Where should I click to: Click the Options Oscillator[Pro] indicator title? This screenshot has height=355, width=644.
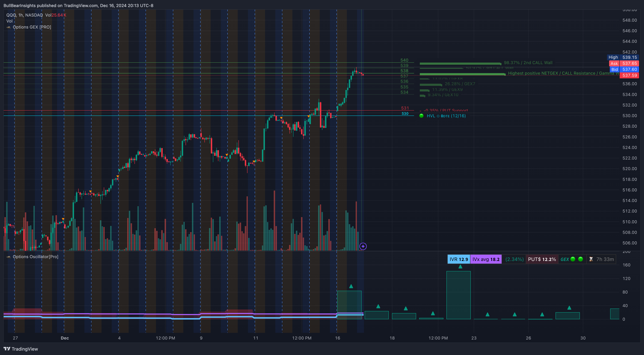point(35,257)
